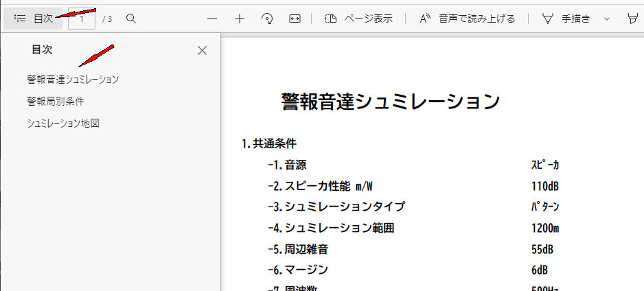Jump to 警報音達シュミレーション in the 目次 list

tap(73, 80)
